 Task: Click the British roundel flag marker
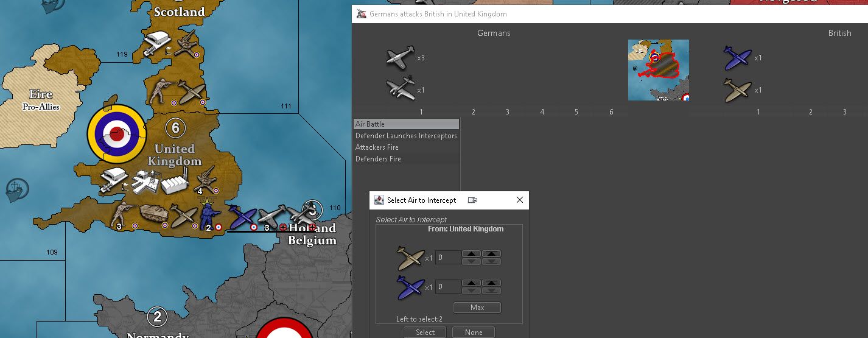(x=116, y=133)
